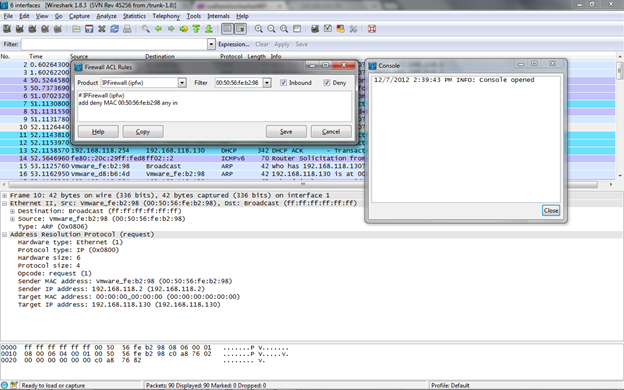The width and height of the screenshot is (624, 390).
Task: Close the Console window via Close button
Action: [551, 211]
